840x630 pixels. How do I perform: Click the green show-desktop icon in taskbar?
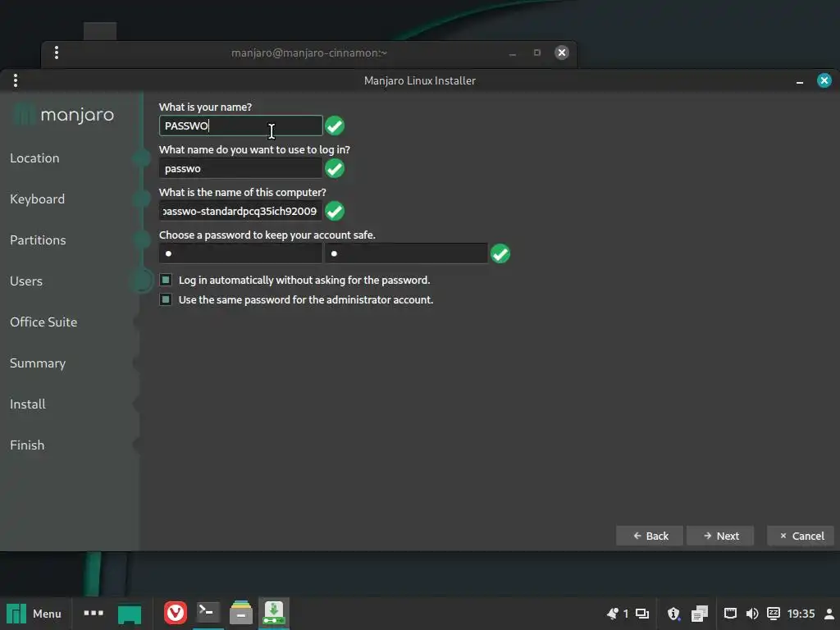coord(130,614)
